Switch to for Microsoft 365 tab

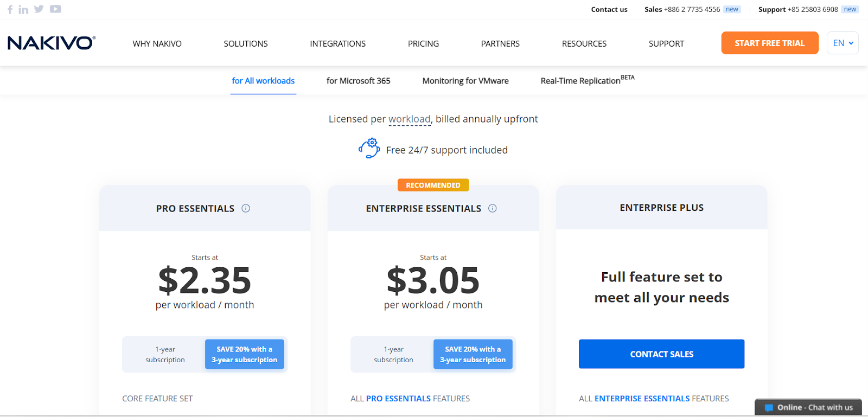coord(359,81)
